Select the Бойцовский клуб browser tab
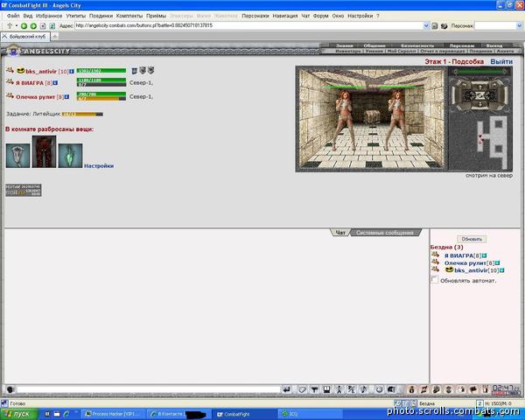Viewport: 525px width, 420px height. point(25,37)
